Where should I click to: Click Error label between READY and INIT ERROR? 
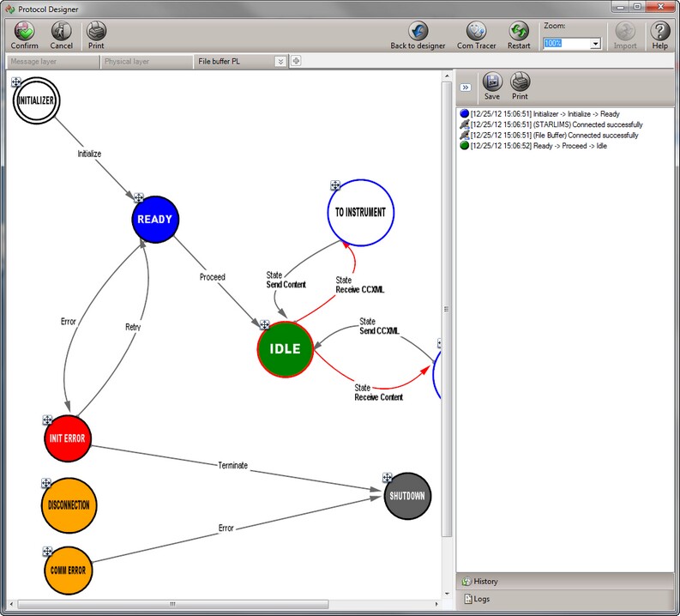pyautogui.click(x=68, y=322)
